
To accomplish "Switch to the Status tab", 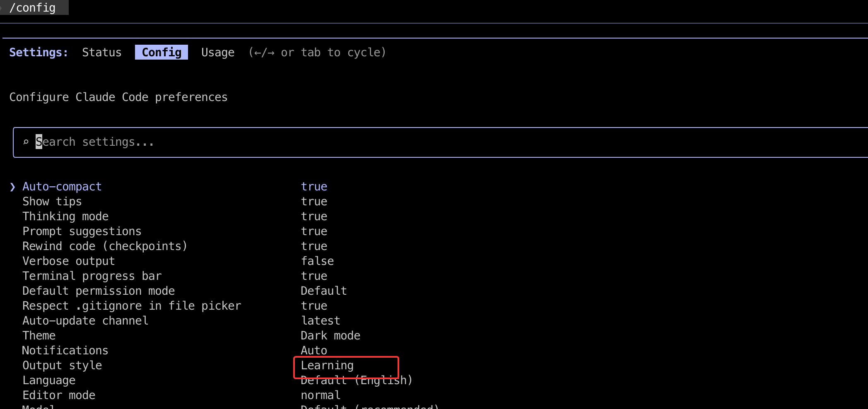I will (101, 53).
